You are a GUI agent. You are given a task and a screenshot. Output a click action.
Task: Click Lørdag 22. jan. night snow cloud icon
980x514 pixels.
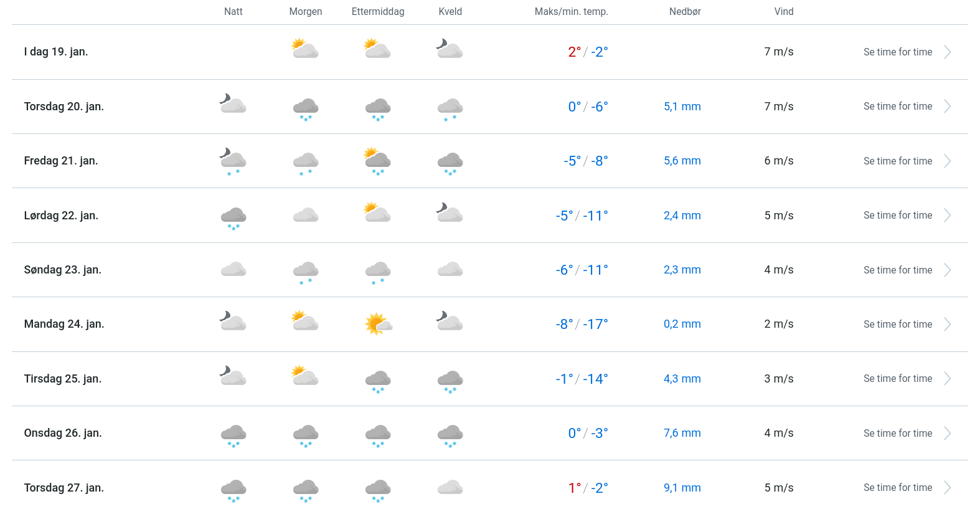[233, 218]
